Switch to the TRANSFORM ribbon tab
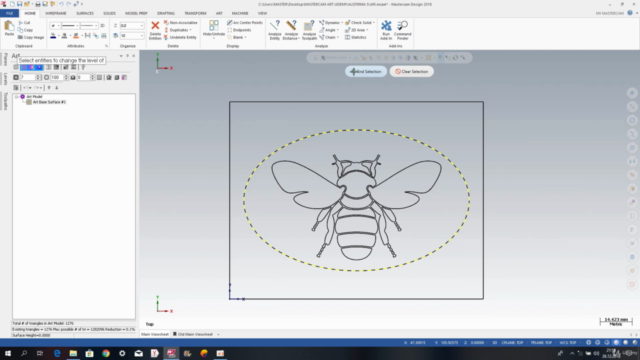 (x=195, y=13)
